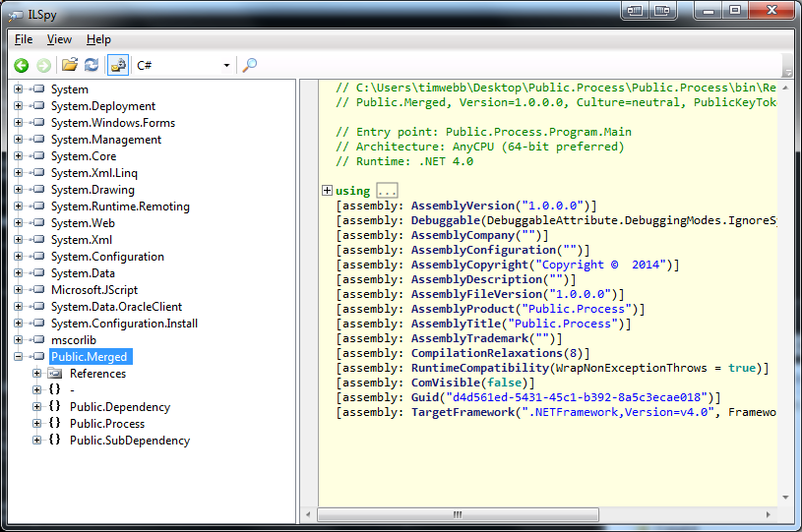
Task: Open the Help menu
Action: click(98, 39)
